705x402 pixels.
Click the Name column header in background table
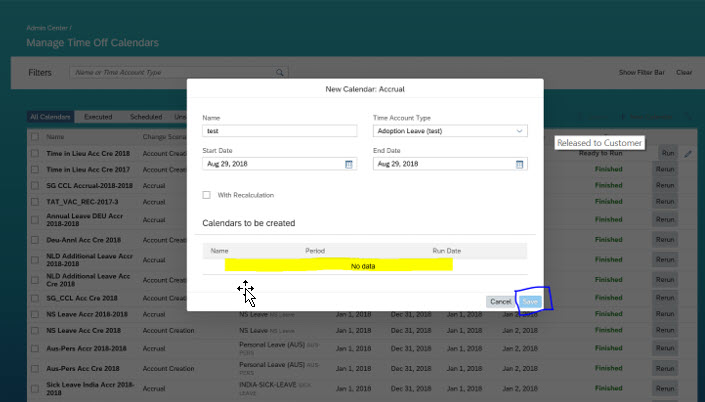(55, 137)
